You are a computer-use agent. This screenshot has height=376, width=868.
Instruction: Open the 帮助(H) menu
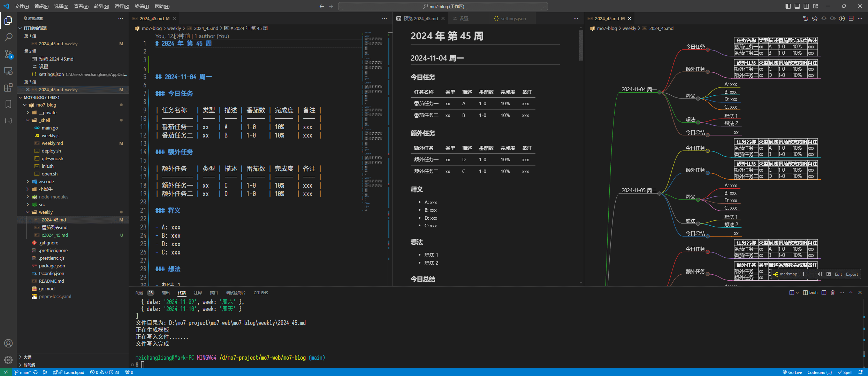click(162, 6)
